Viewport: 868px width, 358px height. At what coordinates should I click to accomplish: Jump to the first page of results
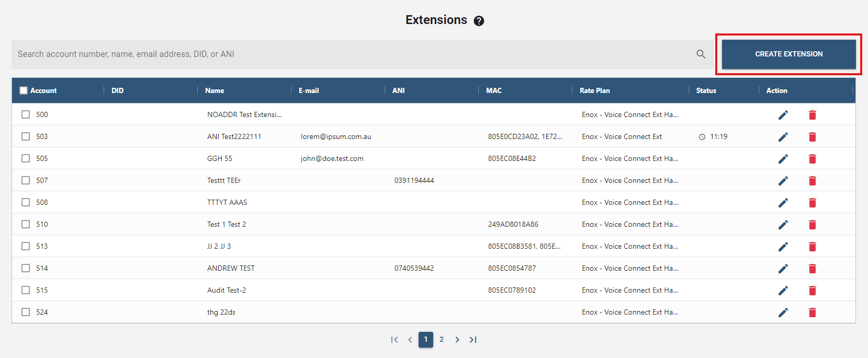pos(394,340)
